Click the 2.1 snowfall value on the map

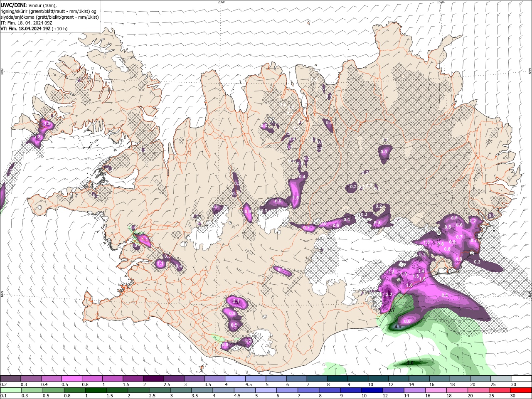point(236,301)
